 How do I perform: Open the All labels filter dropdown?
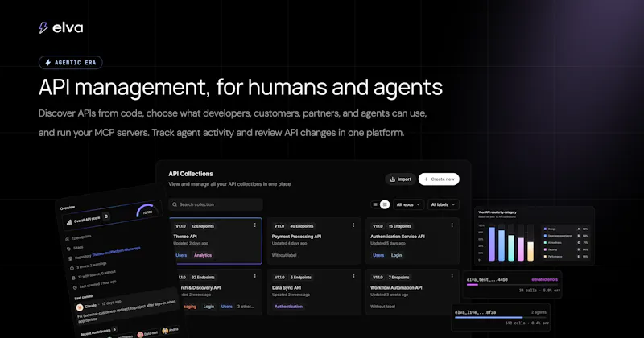(x=444, y=204)
